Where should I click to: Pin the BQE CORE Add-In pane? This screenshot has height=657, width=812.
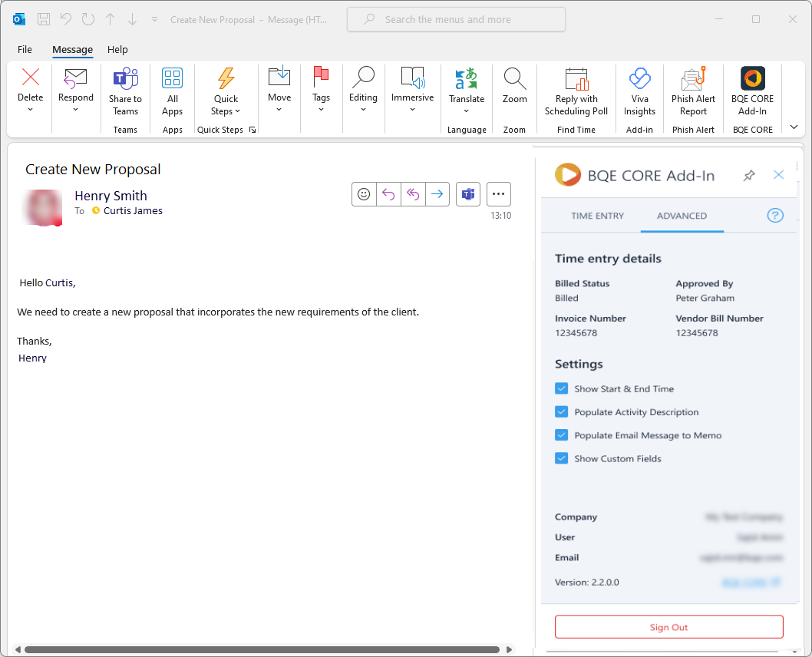(x=749, y=176)
